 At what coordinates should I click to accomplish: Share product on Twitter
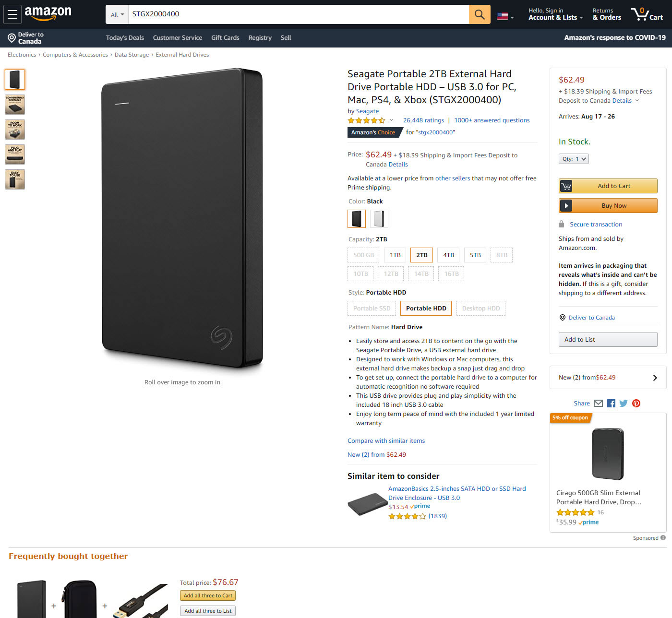pos(624,404)
